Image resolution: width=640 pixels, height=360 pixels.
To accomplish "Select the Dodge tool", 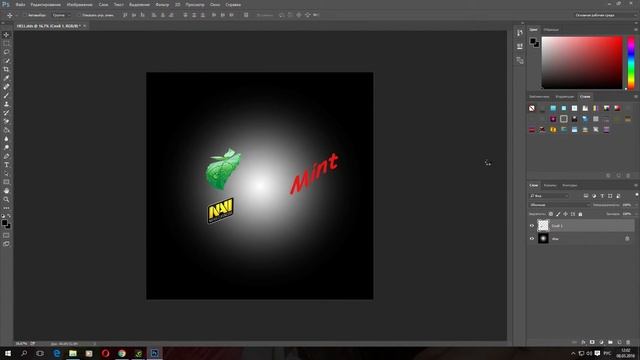I will tap(6, 147).
